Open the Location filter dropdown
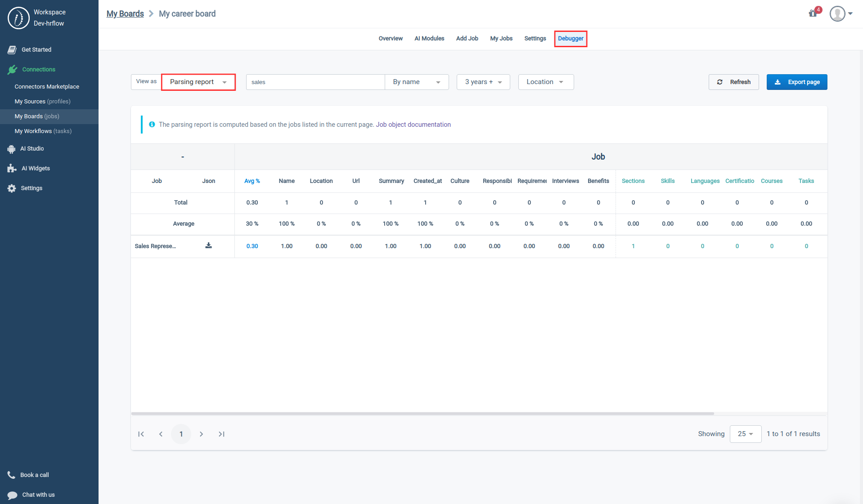Screen dimensions: 863x504 click(x=545, y=82)
